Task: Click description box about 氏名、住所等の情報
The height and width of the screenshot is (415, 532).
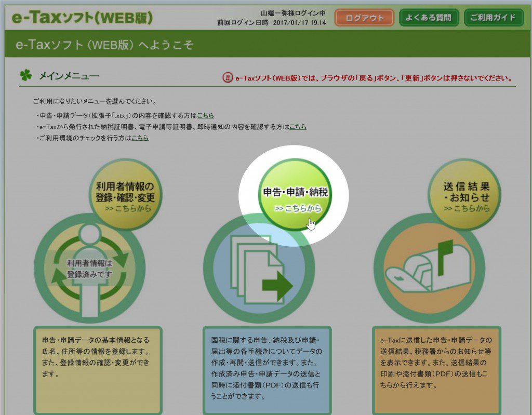Action: tap(98, 370)
